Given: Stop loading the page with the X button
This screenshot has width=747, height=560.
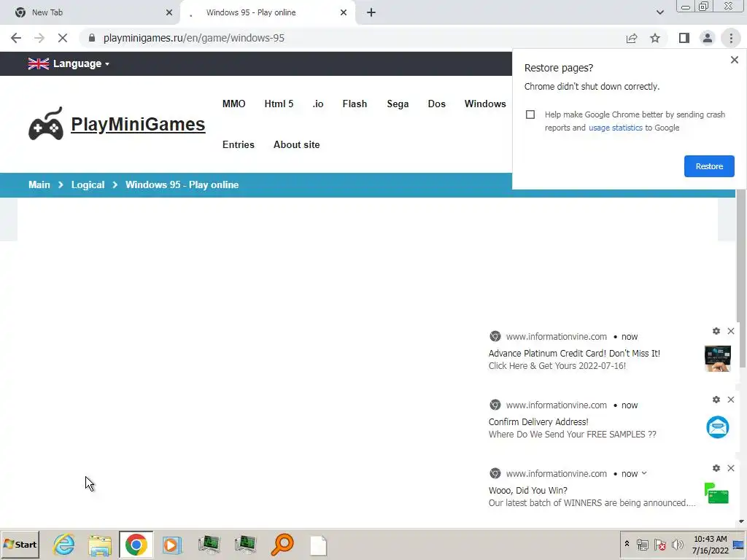Looking at the screenshot, I should [x=63, y=38].
